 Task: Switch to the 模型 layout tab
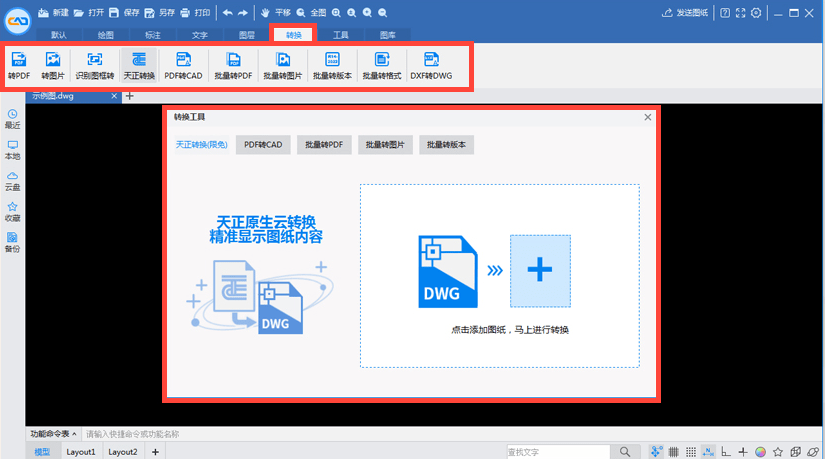pyautogui.click(x=42, y=452)
